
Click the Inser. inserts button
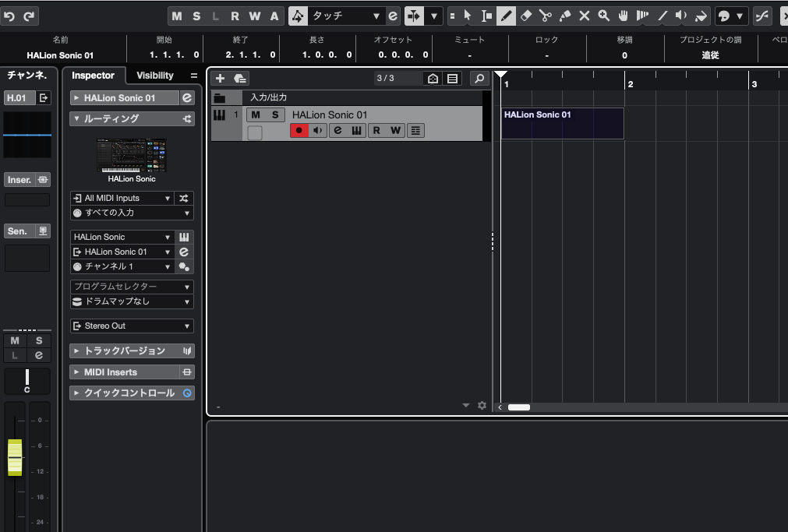tap(19, 180)
